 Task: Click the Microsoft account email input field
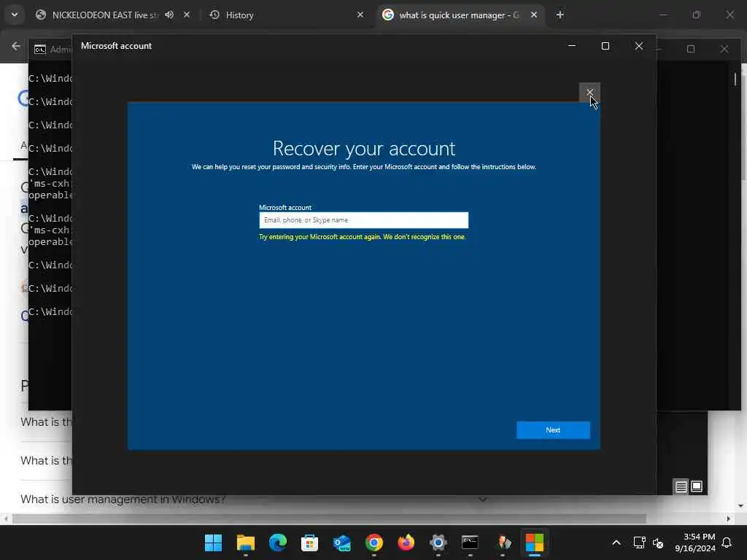[x=363, y=220]
